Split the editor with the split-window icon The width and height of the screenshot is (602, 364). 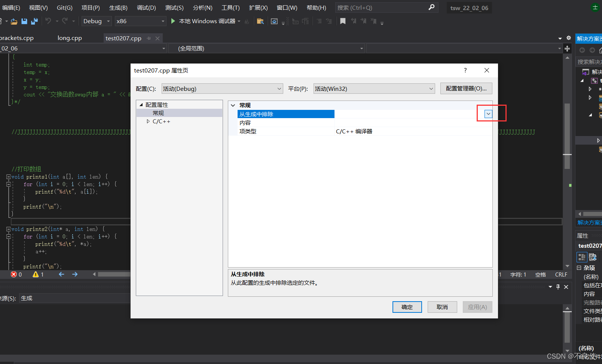point(567,49)
